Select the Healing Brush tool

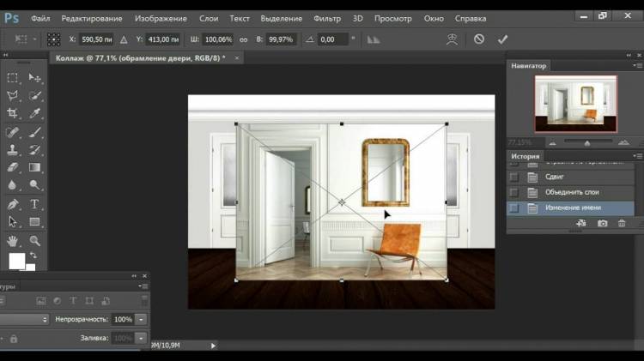(12, 132)
